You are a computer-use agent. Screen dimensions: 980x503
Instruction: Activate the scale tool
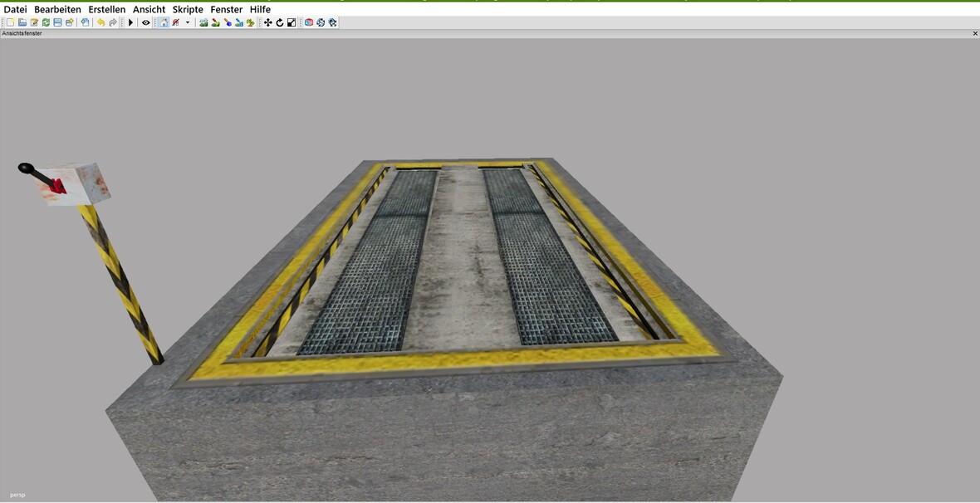click(x=292, y=22)
